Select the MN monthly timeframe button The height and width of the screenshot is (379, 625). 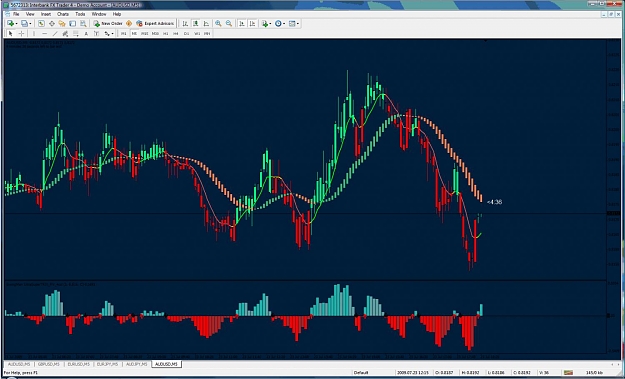click(207, 33)
